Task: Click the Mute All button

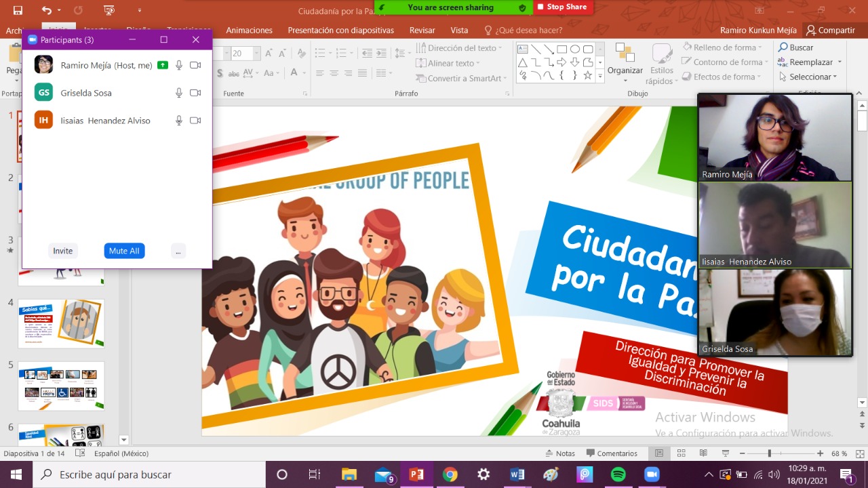Action: [x=124, y=251]
